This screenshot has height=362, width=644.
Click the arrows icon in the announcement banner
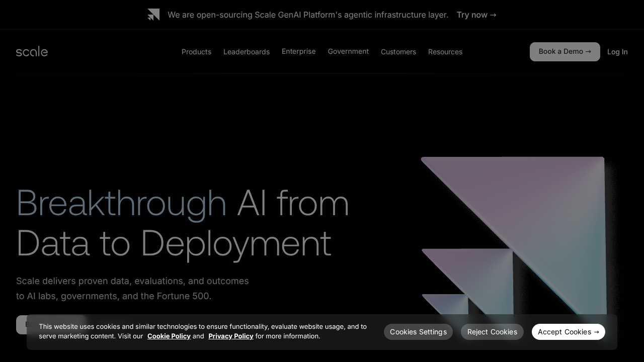pyautogui.click(x=153, y=15)
